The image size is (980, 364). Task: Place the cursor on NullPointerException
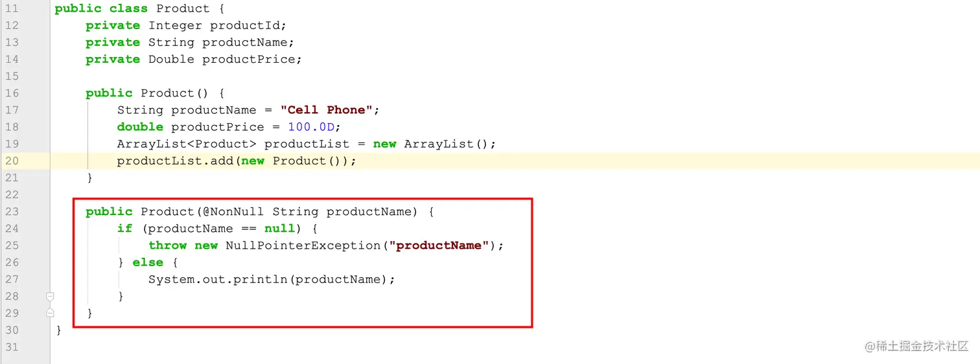pos(303,245)
